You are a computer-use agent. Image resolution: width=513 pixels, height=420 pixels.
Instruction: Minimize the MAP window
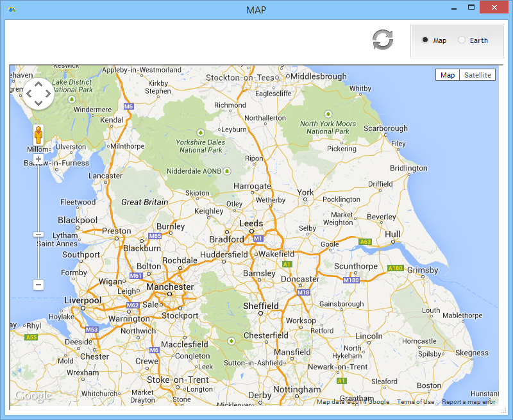click(x=454, y=8)
